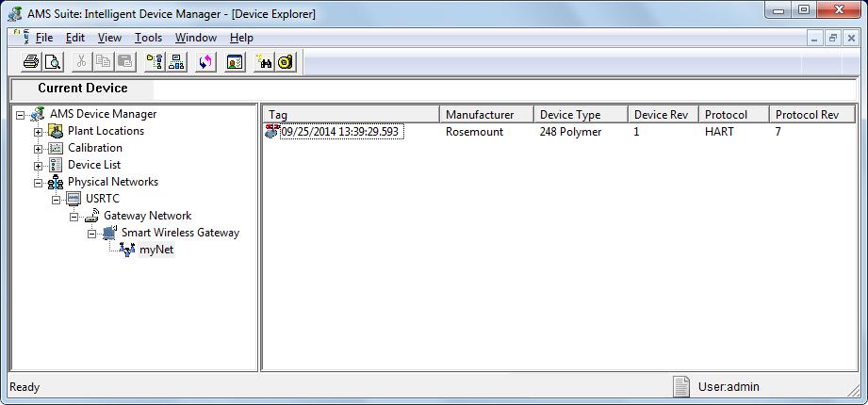The image size is (868, 405).
Task: Click the refresh arrows toolbar icon
Action: click(x=206, y=62)
